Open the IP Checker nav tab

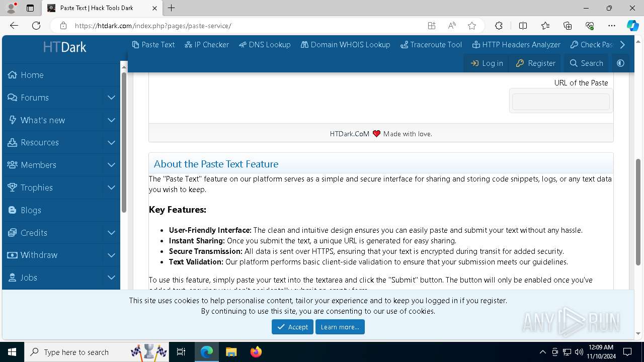[207, 45]
